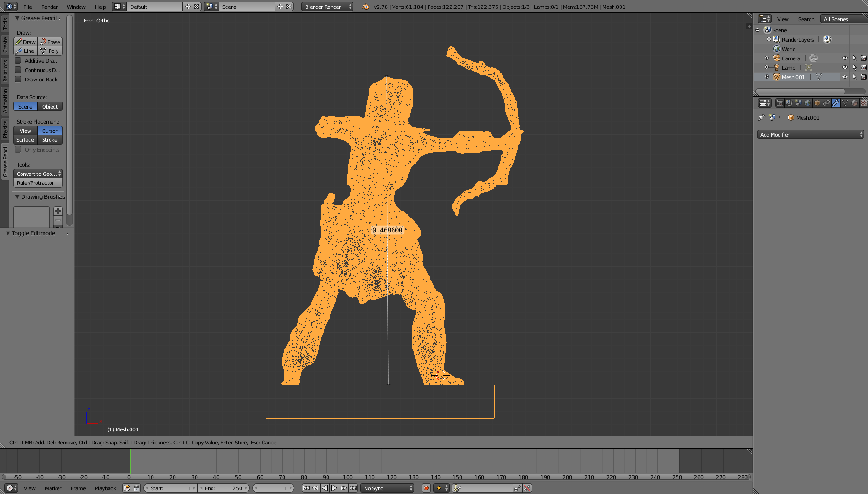Toggle visibility (eye) of Mesh.001 in the outliner
Image resolution: width=868 pixels, height=494 pixels.
(x=845, y=77)
